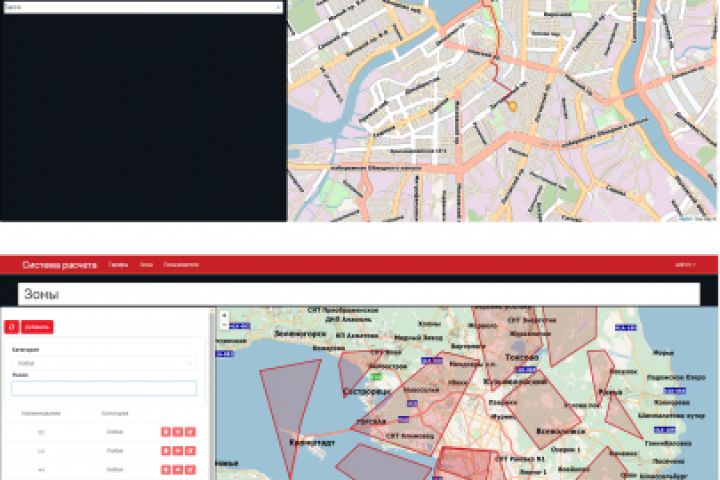This screenshot has width=720, height=480.
Task: Click the red Добавить button
Action: 37,327
